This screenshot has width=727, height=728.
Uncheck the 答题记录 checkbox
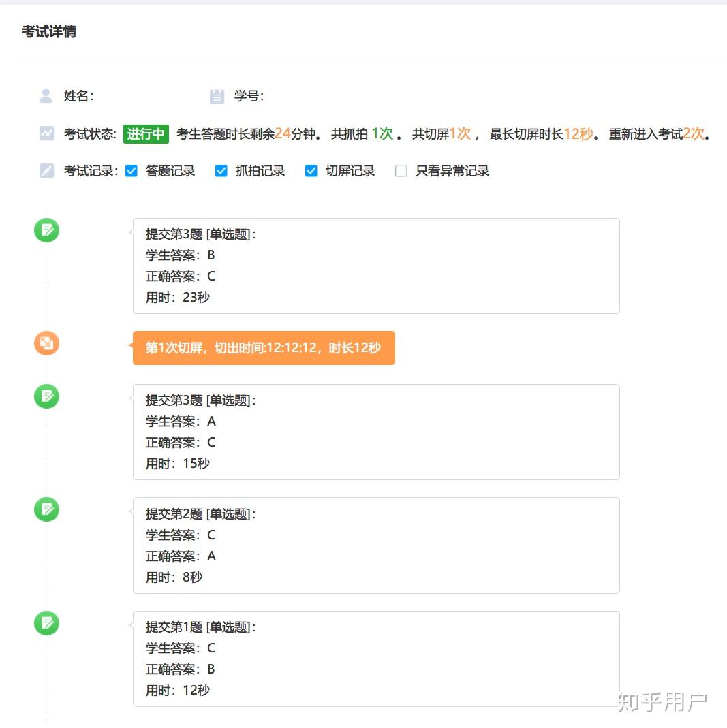click(x=132, y=171)
